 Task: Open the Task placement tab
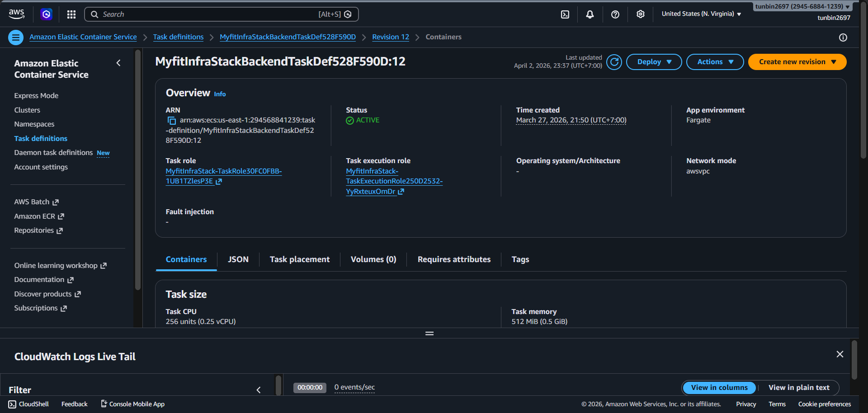pyautogui.click(x=300, y=259)
